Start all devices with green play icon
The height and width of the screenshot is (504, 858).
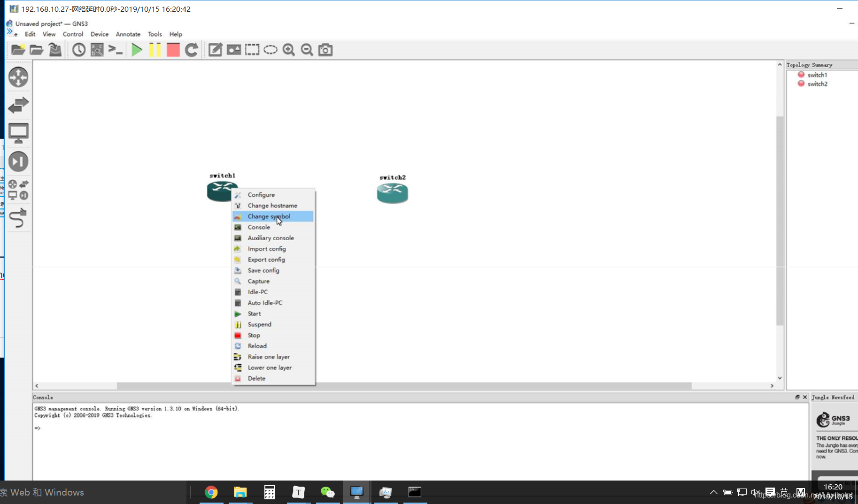137,50
